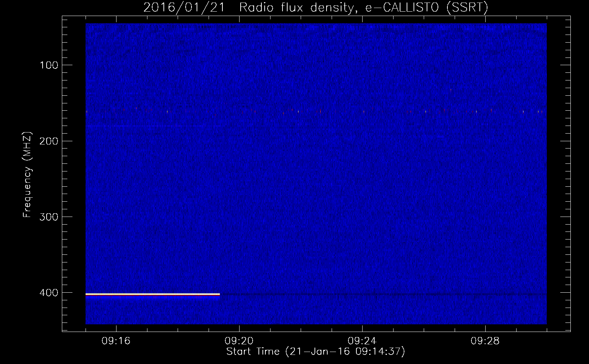Click the bright yellow emission line near 400 MHz
The height and width of the screenshot is (364, 589).
(x=153, y=294)
